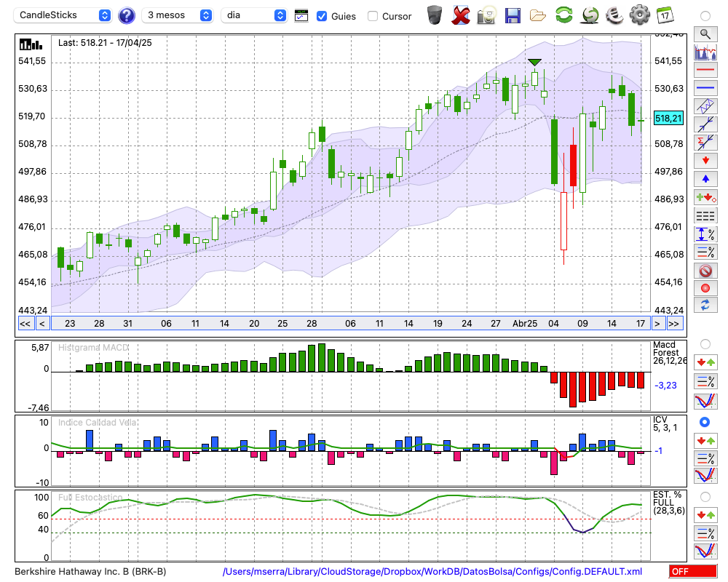Click 'Berkshire Hathaway Inc. B (BRK-B)' label
Viewport: 728px width, 582px height.
click(90, 571)
